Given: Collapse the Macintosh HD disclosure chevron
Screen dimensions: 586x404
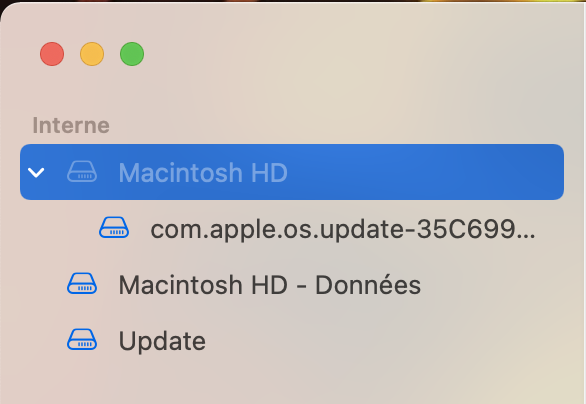Looking at the screenshot, I should pos(36,172).
